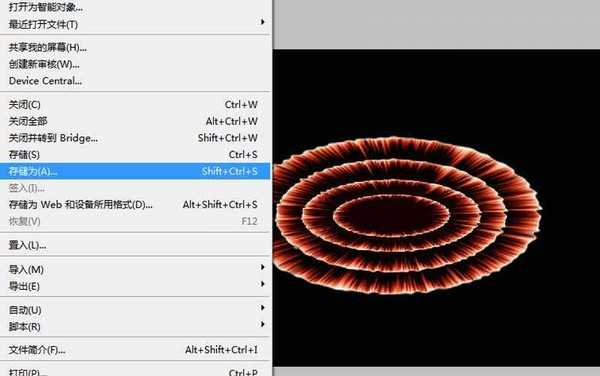Select 打开为智能对象... entry
Screen dimensions: 600x376
135,7
